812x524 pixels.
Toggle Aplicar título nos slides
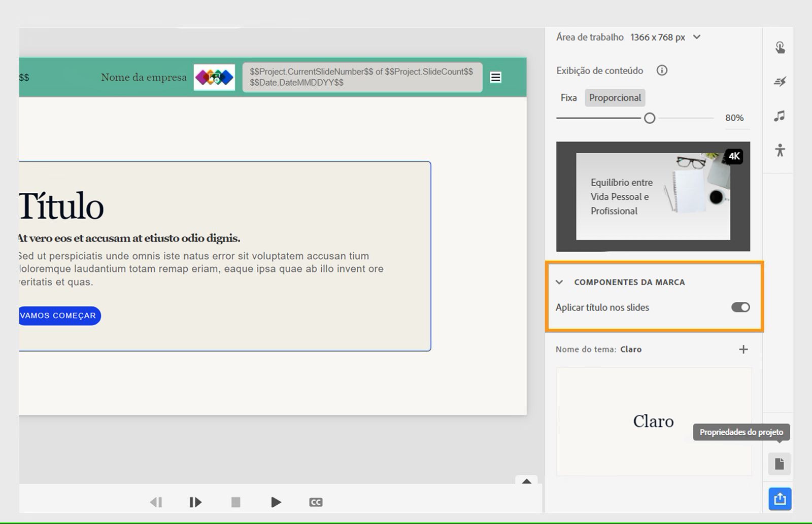740,307
